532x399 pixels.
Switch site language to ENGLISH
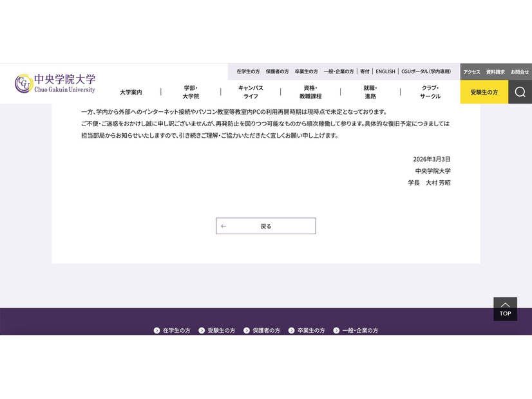[385, 71]
